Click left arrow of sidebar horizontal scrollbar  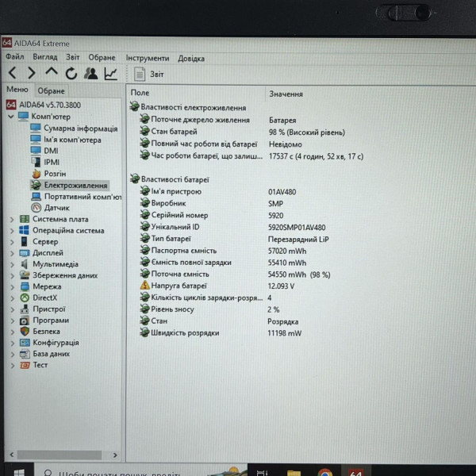click(x=12, y=455)
